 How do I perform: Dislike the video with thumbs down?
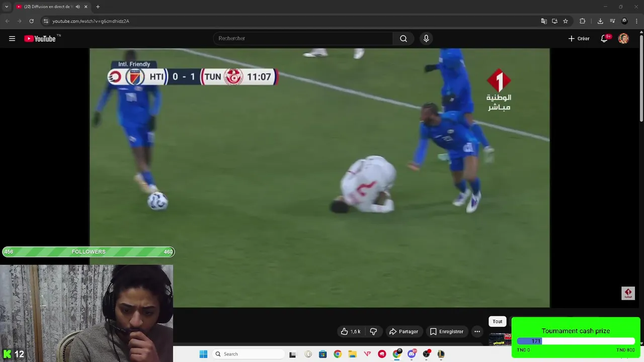coord(373,331)
